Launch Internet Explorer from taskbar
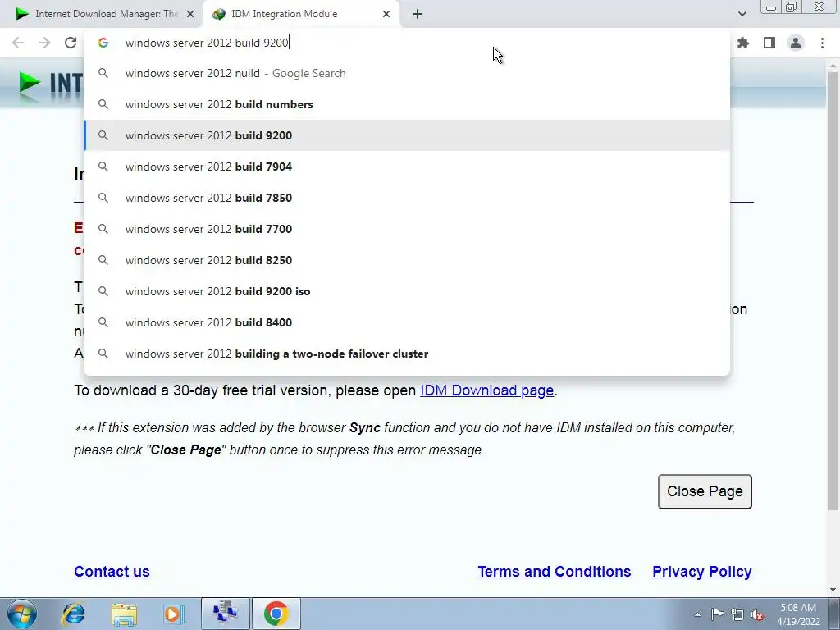This screenshot has width=840, height=630. point(73,614)
